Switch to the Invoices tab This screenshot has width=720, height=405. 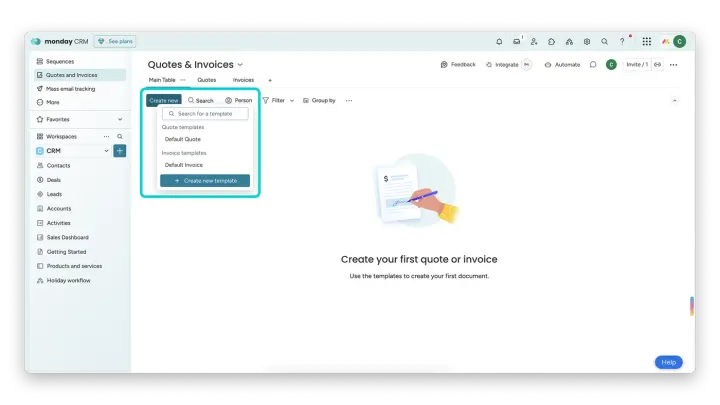243,80
